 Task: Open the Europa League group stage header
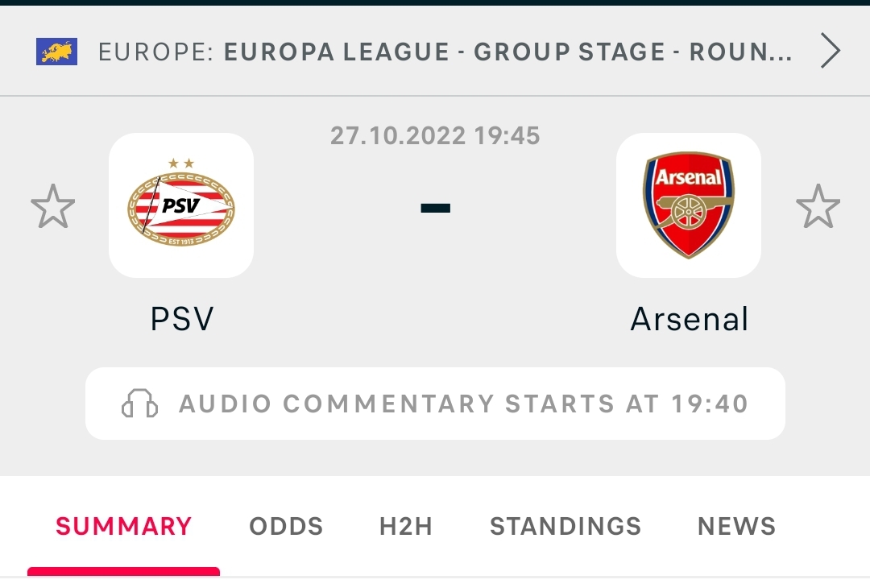pos(507,52)
